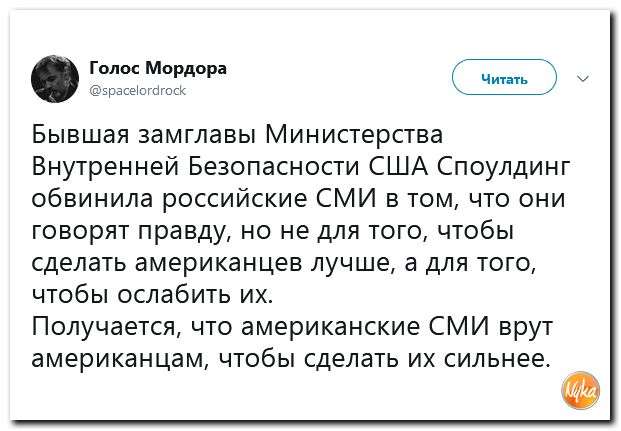The width and height of the screenshot is (621, 431).
Task: Click the orange Nyka watermark logo
Action: coord(581,390)
